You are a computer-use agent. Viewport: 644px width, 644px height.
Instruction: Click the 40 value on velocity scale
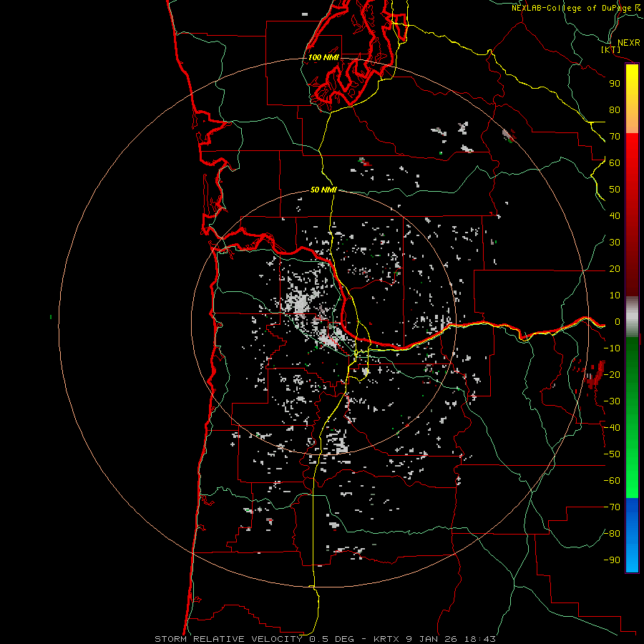point(615,215)
